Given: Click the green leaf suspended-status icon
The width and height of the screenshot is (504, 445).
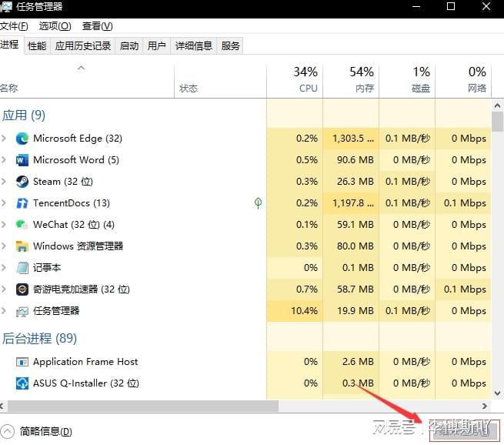Looking at the screenshot, I should [258, 203].
